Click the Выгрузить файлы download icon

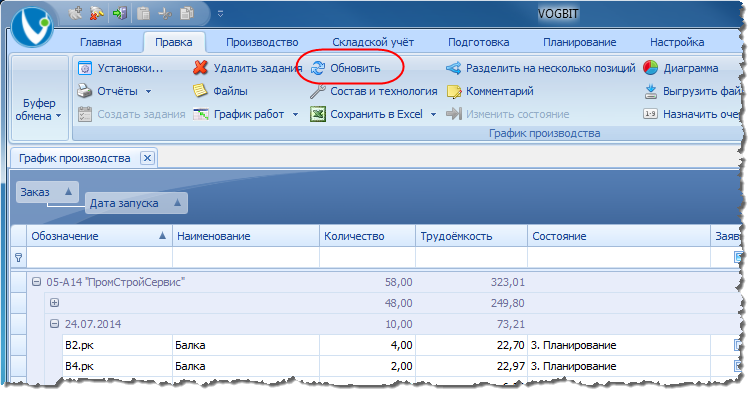click(x=650, y=91)
